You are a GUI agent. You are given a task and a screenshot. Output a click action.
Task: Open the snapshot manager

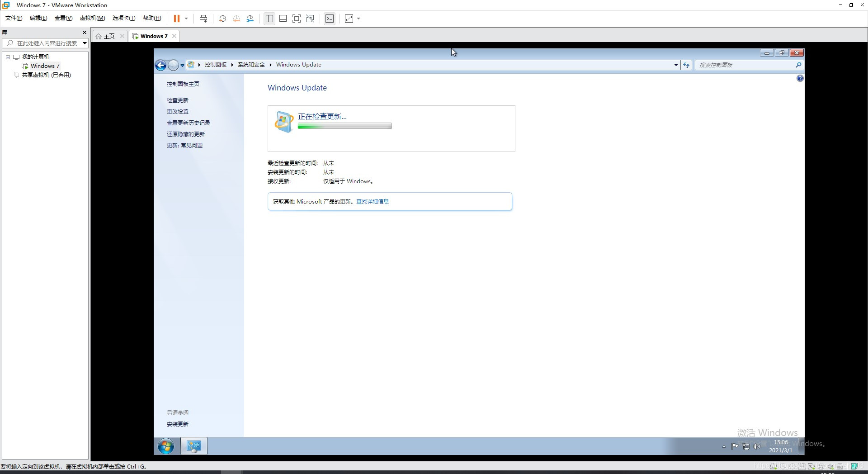coord(250,19)
